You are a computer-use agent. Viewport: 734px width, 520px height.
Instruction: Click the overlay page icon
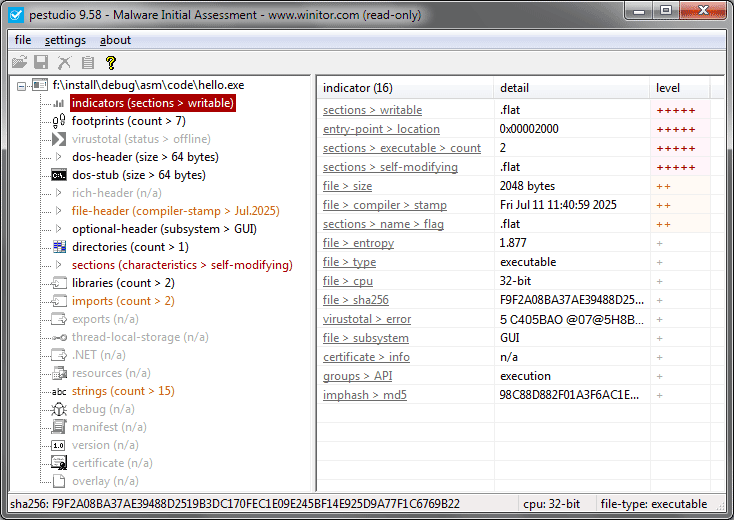point(59,481)
